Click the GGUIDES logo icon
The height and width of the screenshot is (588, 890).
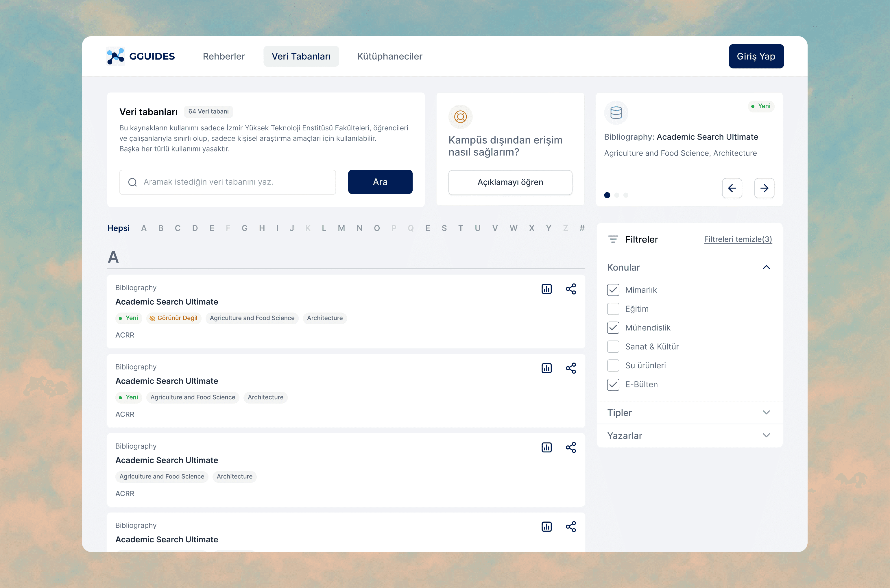click(x=116, y=56)
